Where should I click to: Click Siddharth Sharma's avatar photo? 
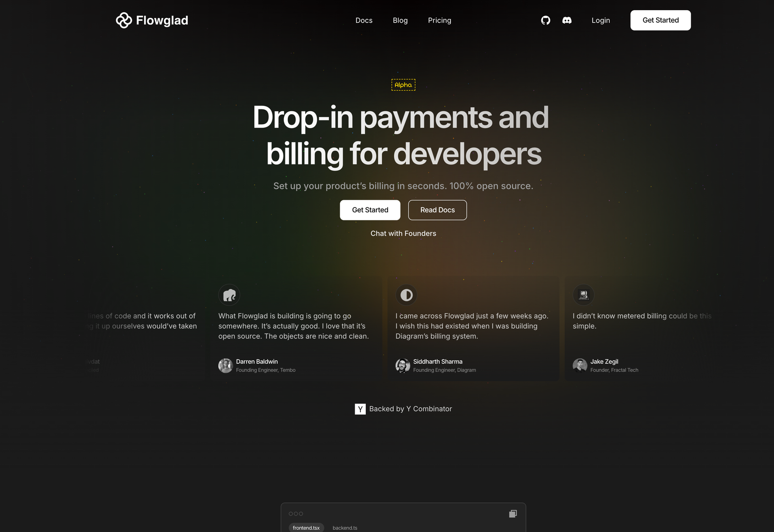(403, 366)
